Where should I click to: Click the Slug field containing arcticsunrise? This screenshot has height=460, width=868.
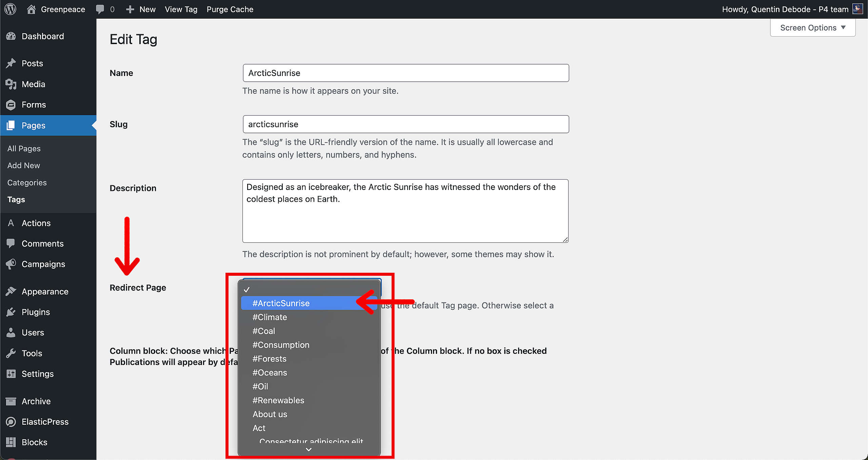point(406,124)
